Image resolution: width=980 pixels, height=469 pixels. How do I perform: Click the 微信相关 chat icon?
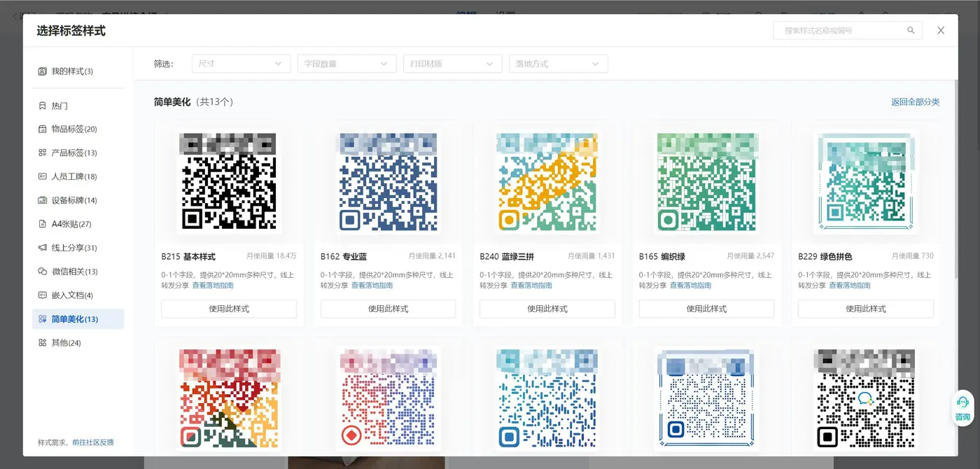tap(43, 272)
